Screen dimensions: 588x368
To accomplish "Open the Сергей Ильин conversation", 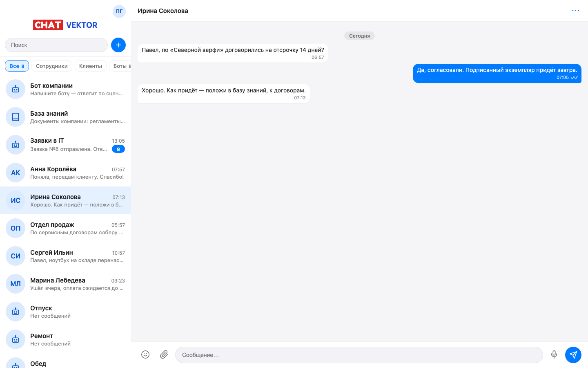I will point(65,256).
